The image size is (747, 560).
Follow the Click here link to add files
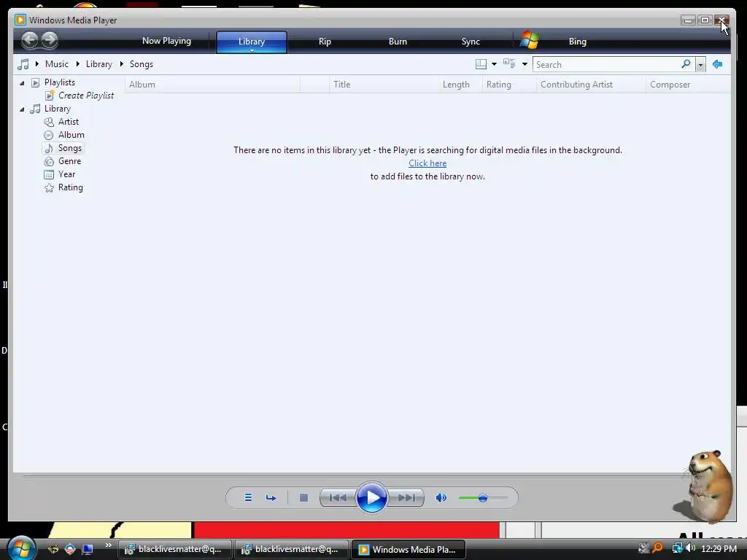pyautogui.click(x=427, y=163)
